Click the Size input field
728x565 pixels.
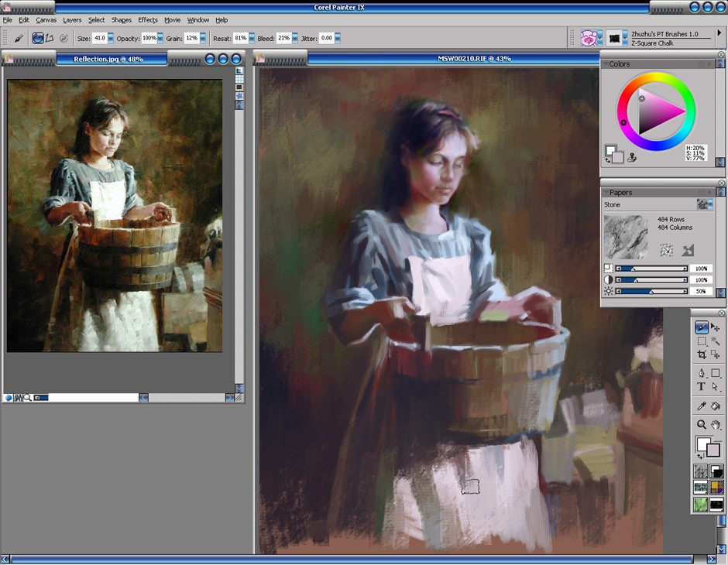99,38
